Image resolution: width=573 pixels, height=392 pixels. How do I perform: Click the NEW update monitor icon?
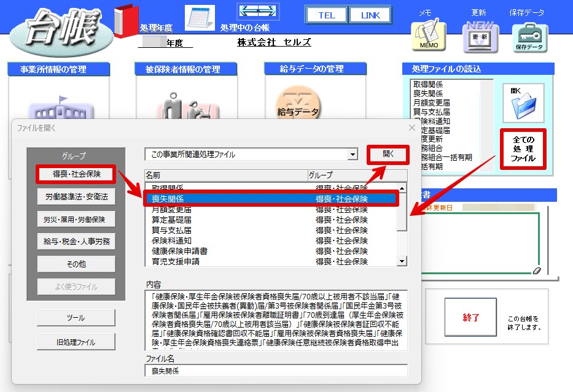(x=480, y=37)
